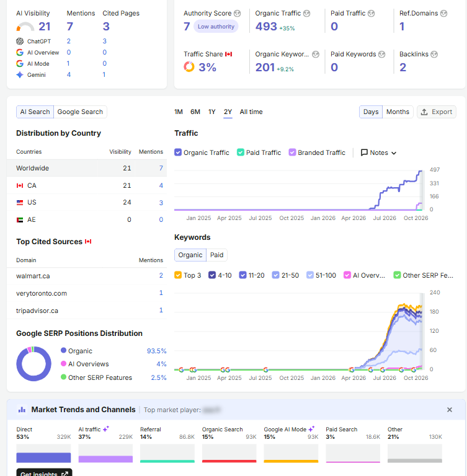Select the 1M time range
Image resolution: width=467 pixels, height=476 pixels.
click(179, 112)
